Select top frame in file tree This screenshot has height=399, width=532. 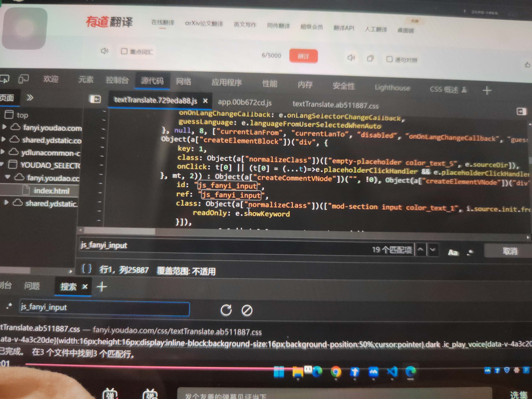22,115
